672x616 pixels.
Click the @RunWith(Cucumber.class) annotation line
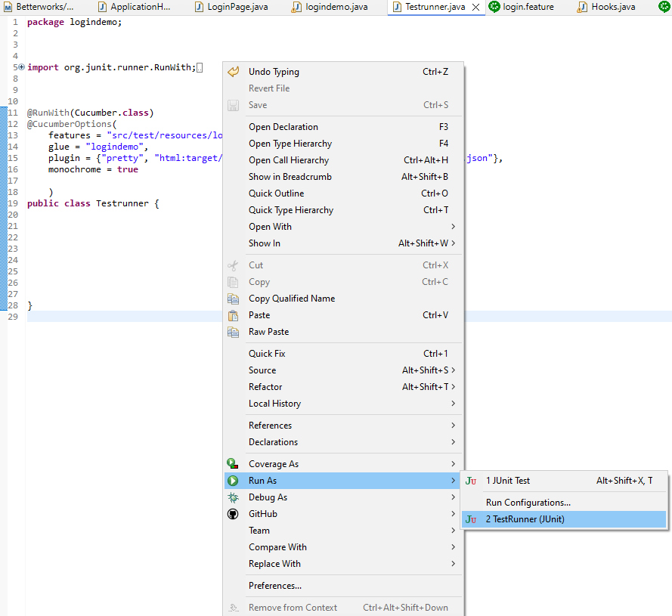click(x=91, y=113)
